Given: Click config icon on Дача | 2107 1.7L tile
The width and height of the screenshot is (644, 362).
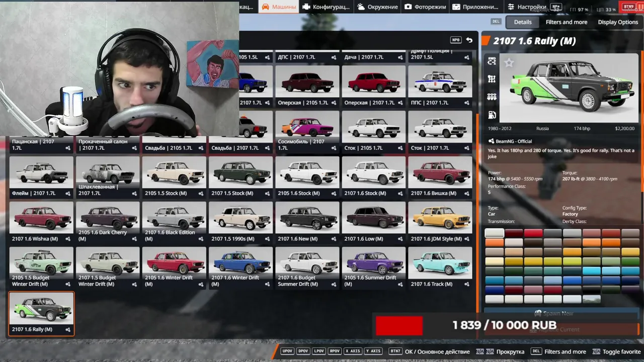Looking at the screenshot, I should 400,58.
